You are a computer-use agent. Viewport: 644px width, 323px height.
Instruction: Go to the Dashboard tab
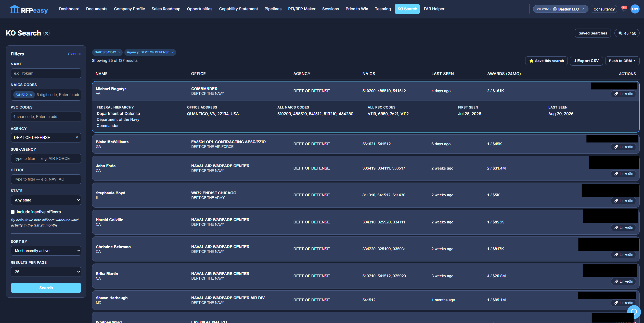pos(69,9)
